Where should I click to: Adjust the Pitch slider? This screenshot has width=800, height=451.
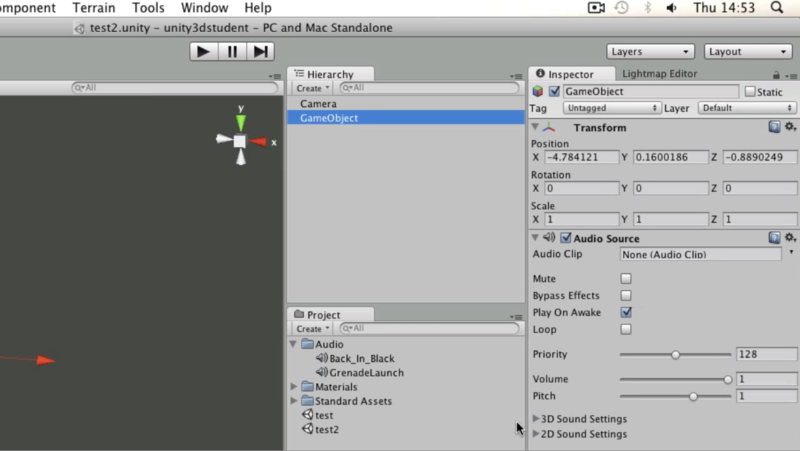[x=675, y=396]
